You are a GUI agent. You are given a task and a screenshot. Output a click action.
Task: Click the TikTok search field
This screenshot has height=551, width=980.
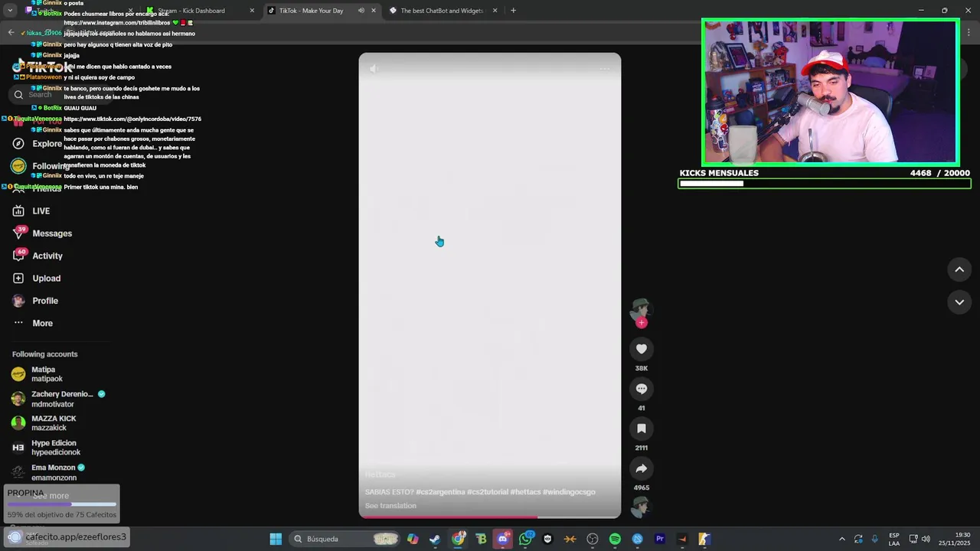pyautogui.click(x=61, y=95)
